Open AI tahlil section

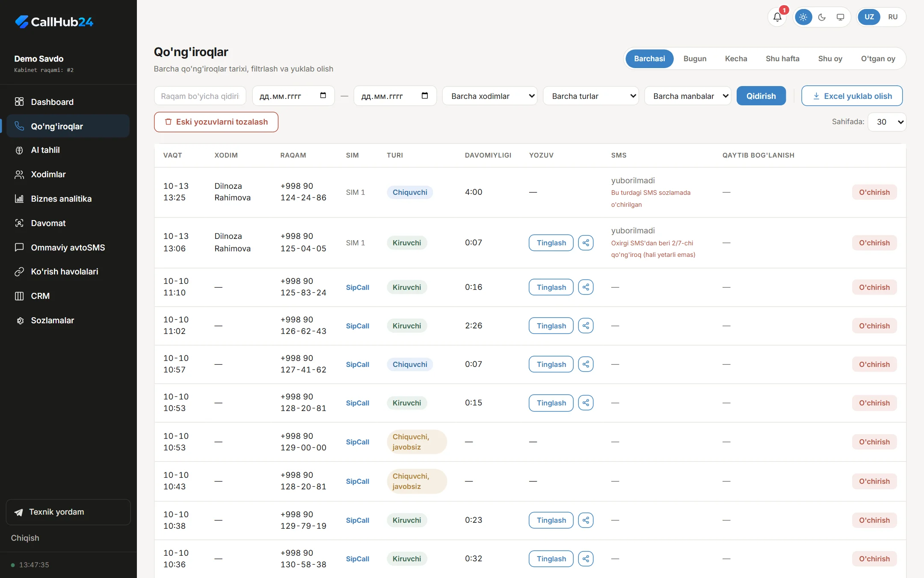pos(68,150)
